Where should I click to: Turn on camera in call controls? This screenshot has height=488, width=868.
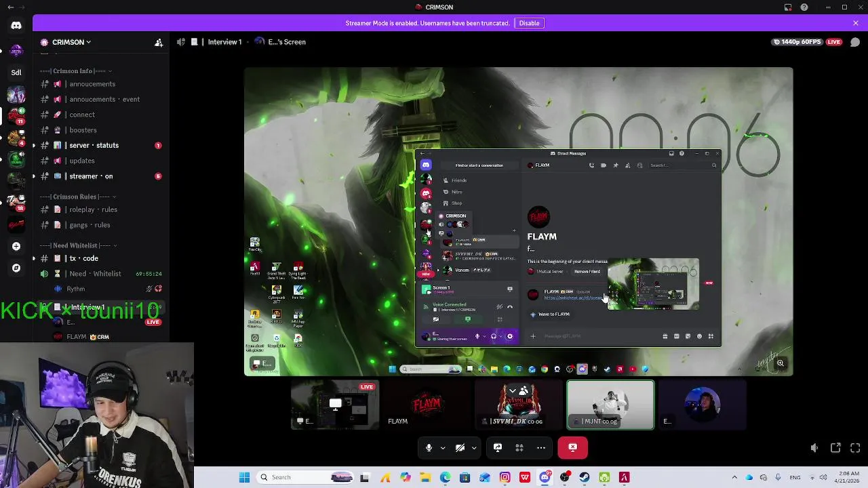(460, 448)
